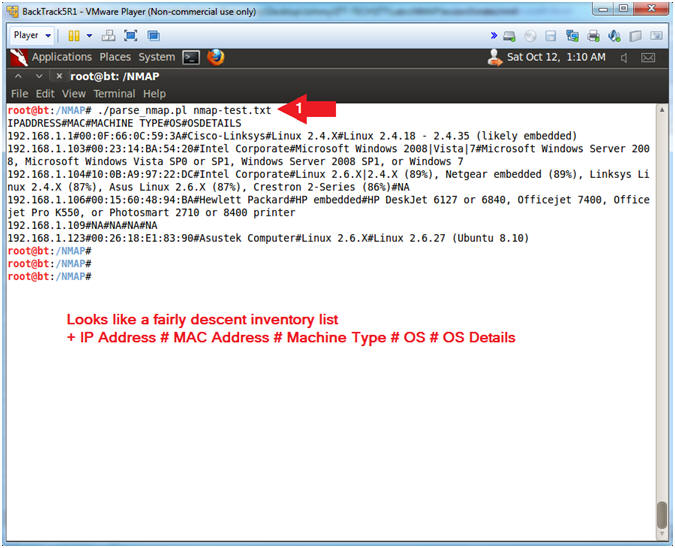Switch VMware to Unity mode

point(153,36)
